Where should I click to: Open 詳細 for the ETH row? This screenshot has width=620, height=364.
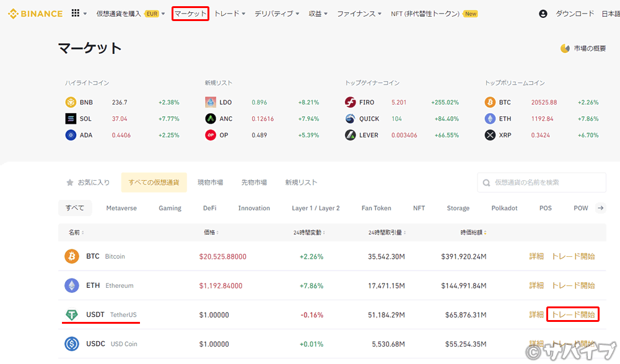[x=536, y=285]
